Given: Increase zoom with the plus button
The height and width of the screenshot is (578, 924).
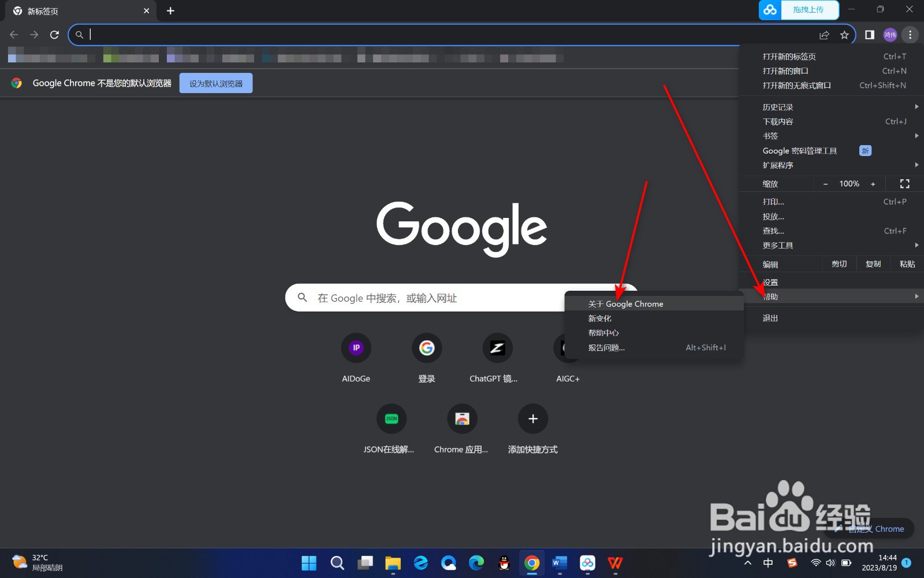Looking at the screenshot, I should (x=873, y=184).
